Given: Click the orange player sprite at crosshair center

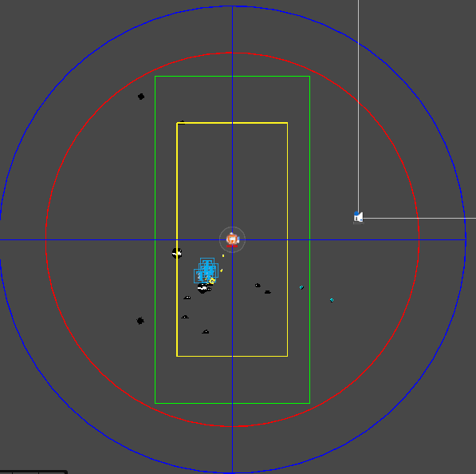Looking at the screenshot, I should tap(233, 239).
